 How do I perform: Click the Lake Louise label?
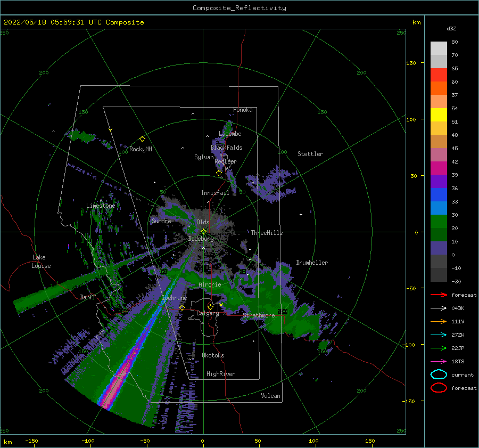(x=41, y=262)
